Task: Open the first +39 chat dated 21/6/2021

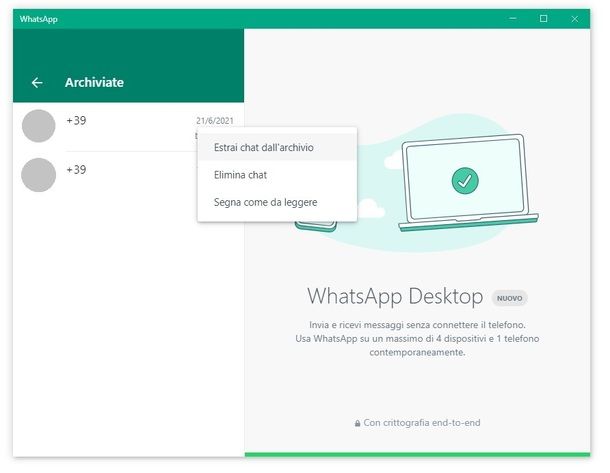Action: (128, 127)
